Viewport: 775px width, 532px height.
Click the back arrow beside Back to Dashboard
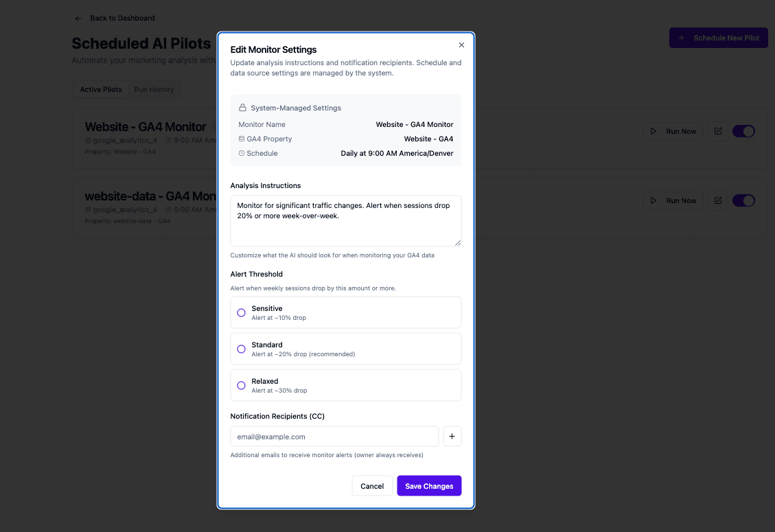[78, 18]
